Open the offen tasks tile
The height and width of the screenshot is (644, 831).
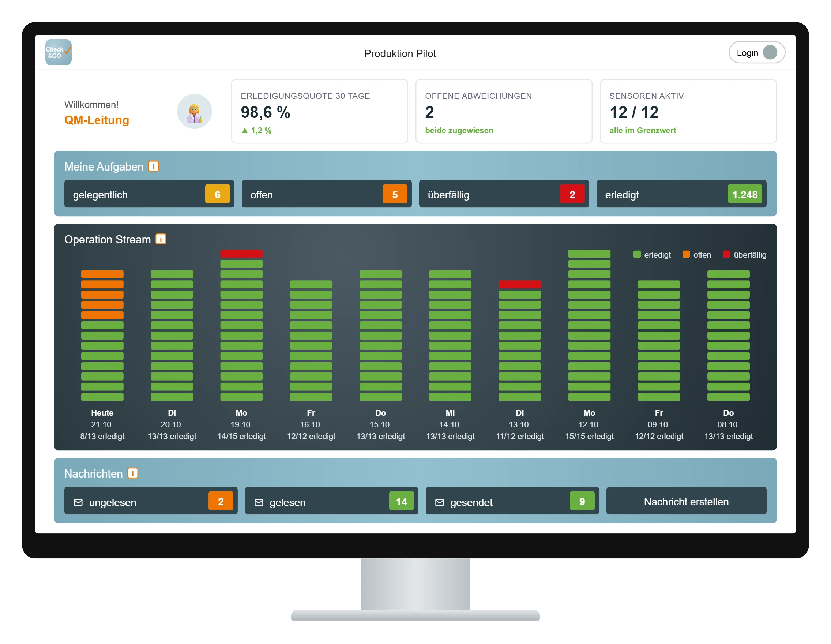[x=327, y=194]
